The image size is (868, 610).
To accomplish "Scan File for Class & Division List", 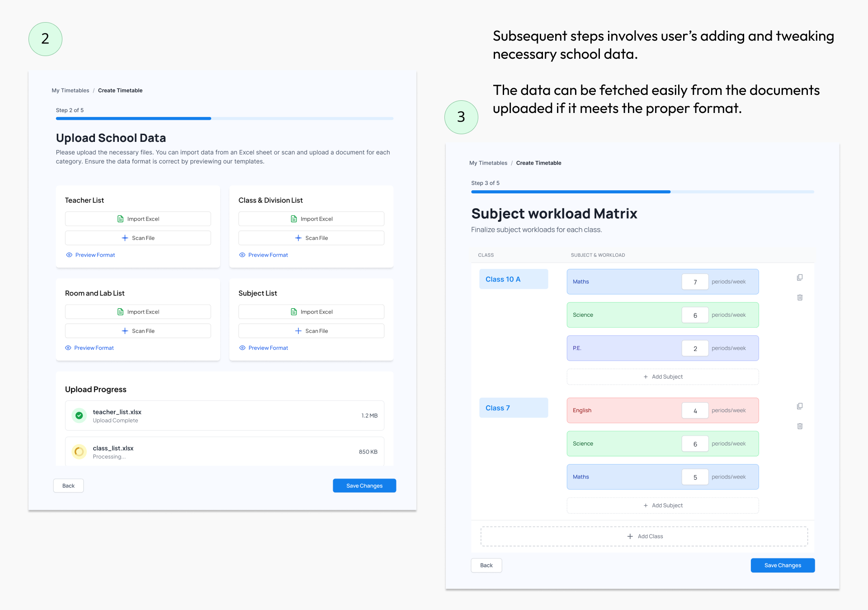I will coord(311,238).
